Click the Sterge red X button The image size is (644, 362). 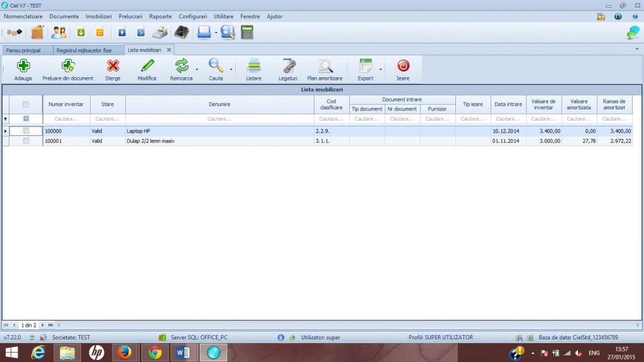pos(113,70)
